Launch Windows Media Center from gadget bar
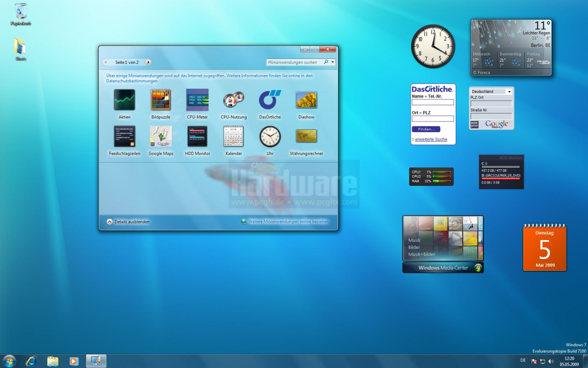 (x=443, y=268)
